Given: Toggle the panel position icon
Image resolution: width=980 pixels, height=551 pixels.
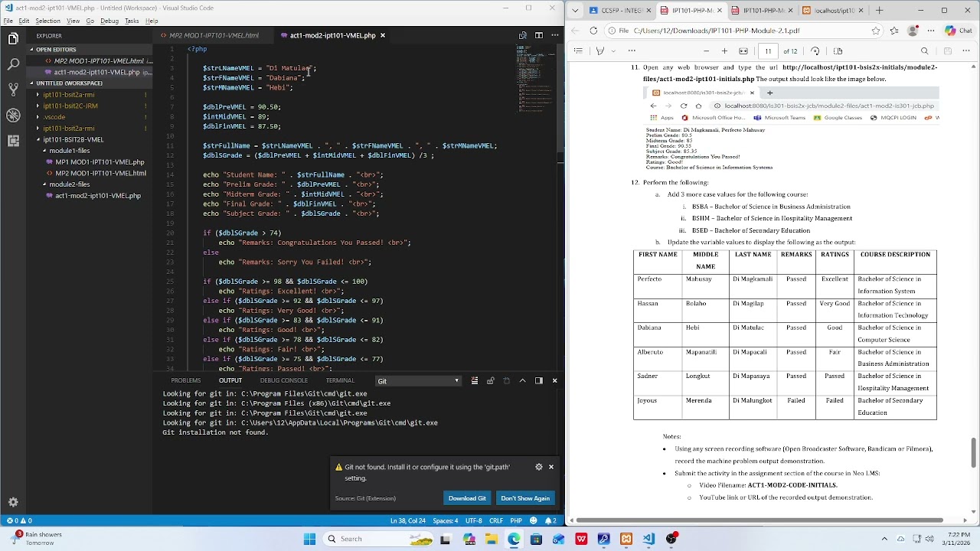Looking at the screenshot, I should 539,380.
